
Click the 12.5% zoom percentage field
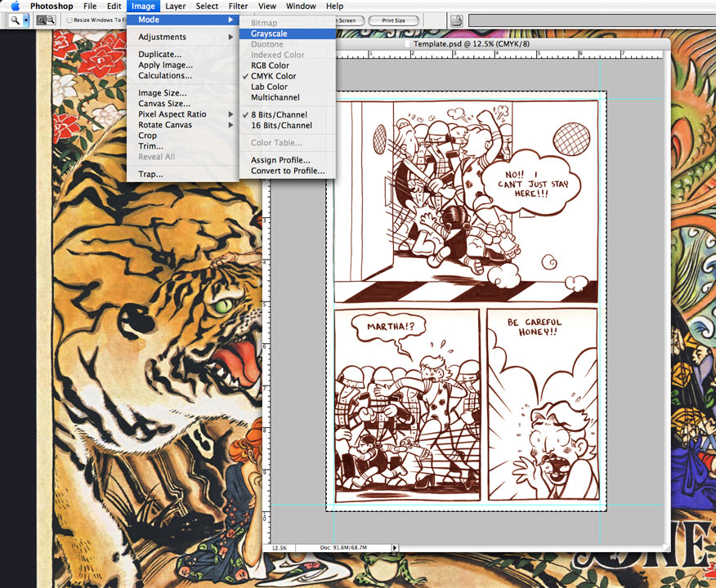pos(279,548)
